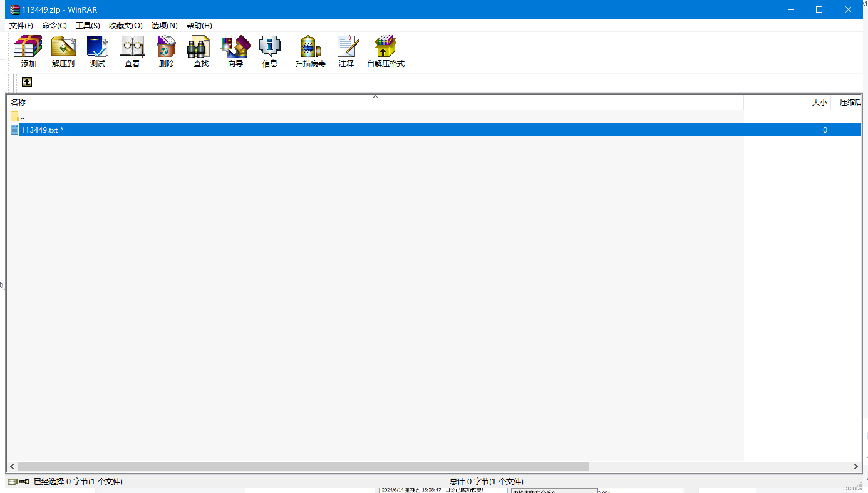Start Virus Scan (扫描病毒) tool
868x493 pixels.
coord(310,51)
